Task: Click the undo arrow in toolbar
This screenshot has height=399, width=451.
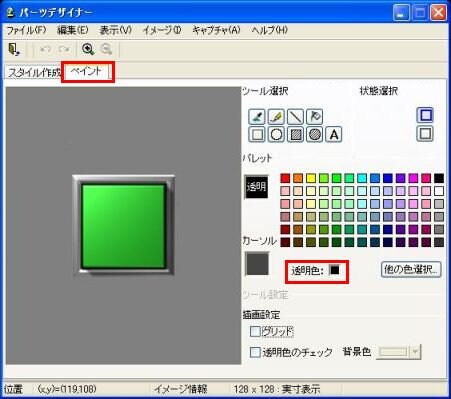Action: [45, 49]
